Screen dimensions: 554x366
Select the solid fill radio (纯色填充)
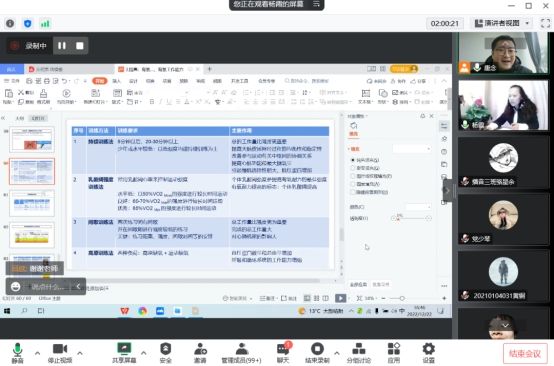353,160
